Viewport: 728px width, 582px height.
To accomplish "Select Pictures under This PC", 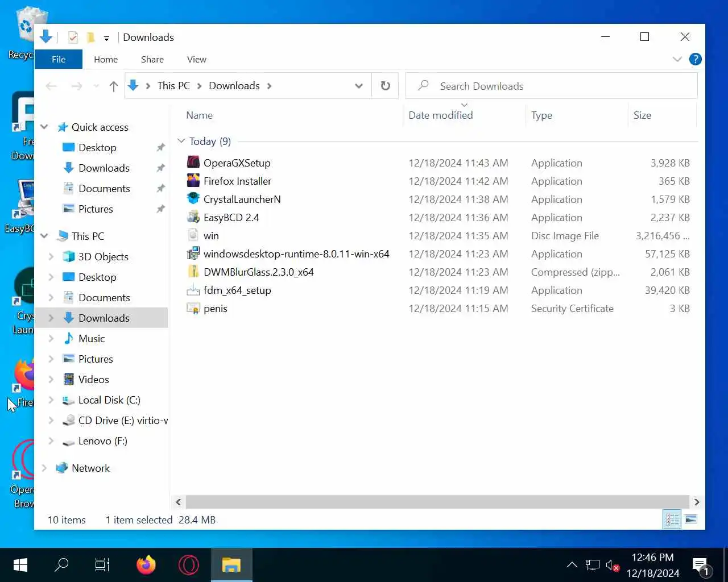I will (96, 359).
